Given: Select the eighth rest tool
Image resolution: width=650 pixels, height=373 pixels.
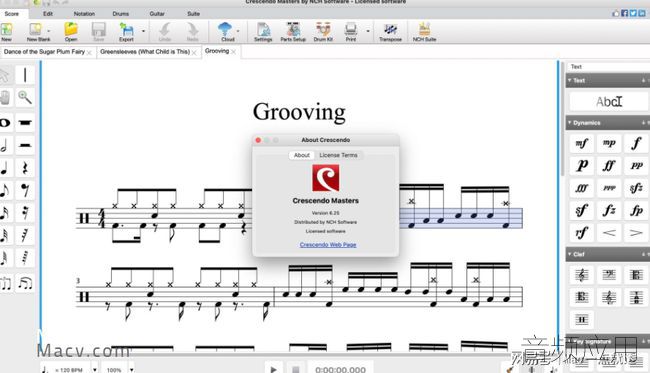Looking at the screenshot, I should coord(25,190).
